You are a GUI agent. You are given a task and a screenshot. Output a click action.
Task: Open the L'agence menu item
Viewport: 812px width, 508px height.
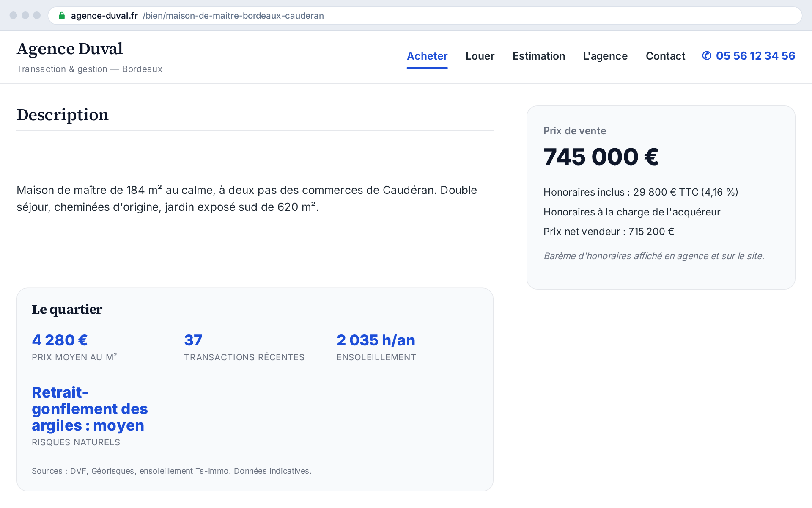tap(605, 56)
